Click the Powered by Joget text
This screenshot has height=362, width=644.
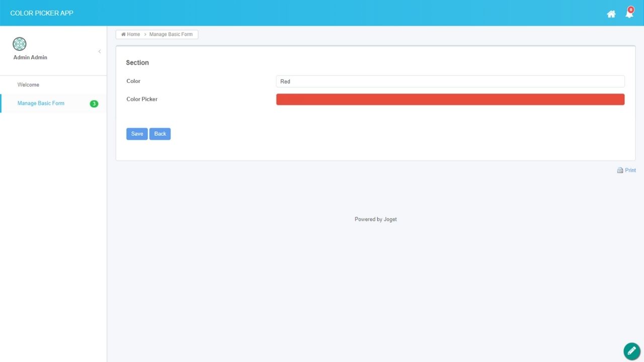click(376, 219)
